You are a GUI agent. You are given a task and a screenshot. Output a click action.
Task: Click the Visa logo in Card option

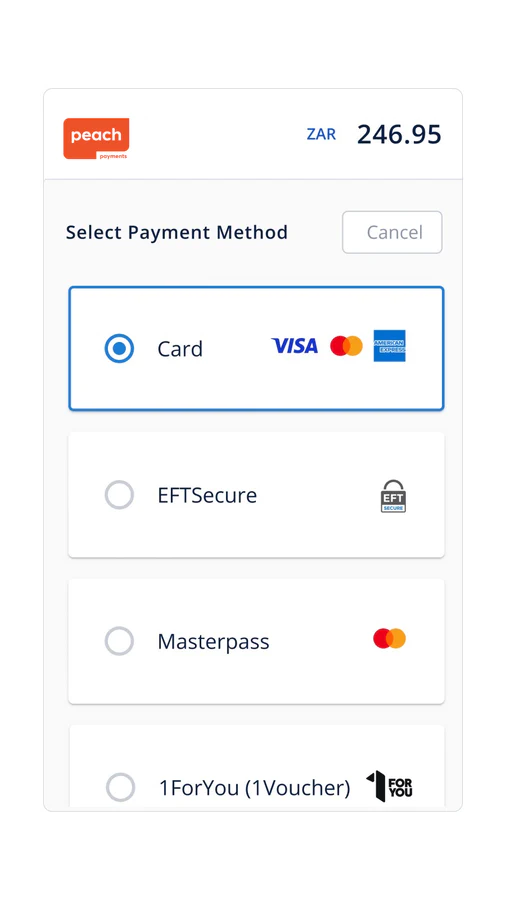coord(294,346)
